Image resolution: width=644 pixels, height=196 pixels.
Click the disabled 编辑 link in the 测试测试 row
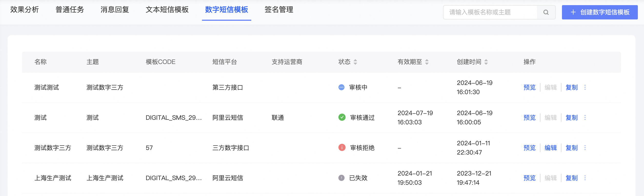551,88
